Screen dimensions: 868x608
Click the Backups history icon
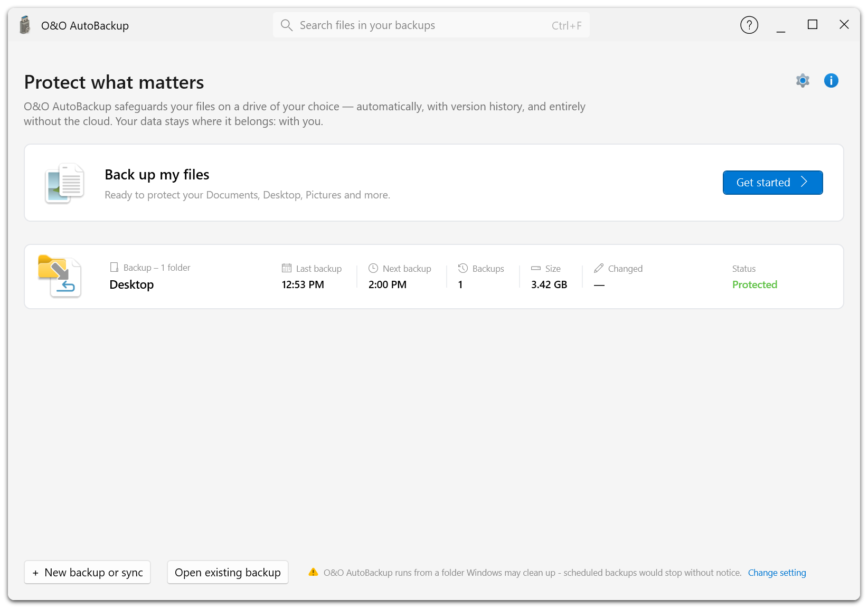463,268
